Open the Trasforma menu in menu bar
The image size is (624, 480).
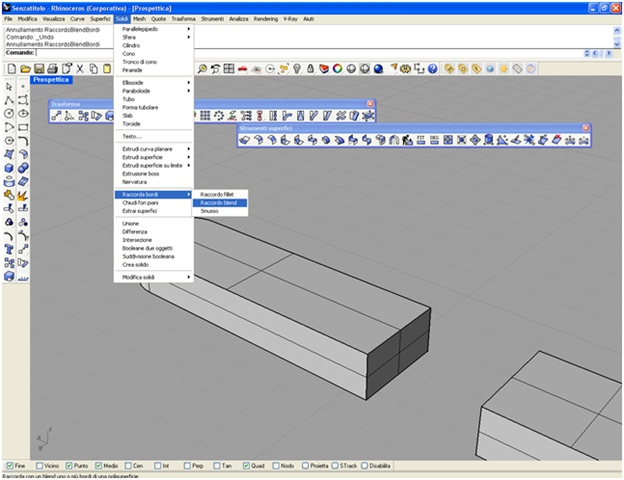(x=183, y=19)
